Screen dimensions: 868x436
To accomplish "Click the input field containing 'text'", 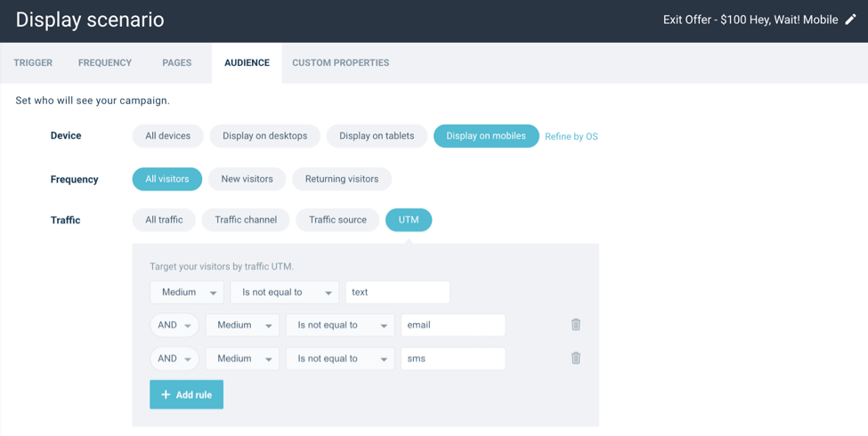I will click(x=397, y=292).
